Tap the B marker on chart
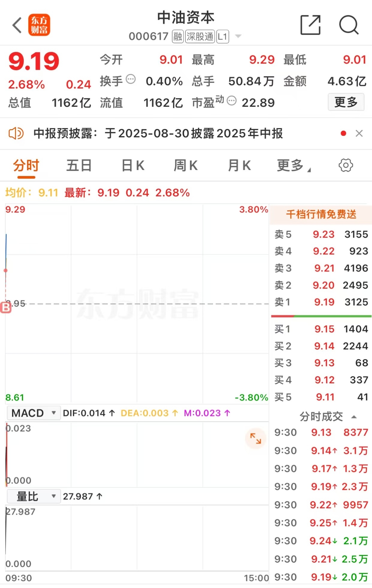 (x=5, y=307)
